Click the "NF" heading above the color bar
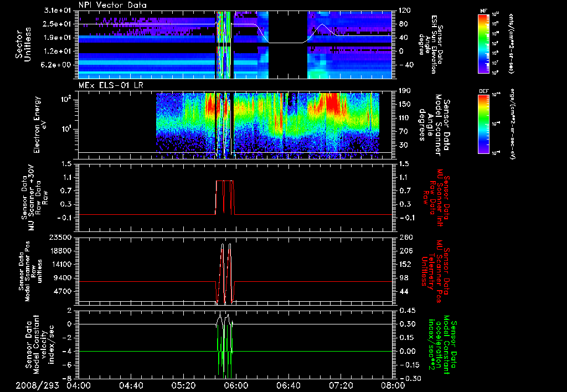Viewport: 567px width, 392px height. 483,11
